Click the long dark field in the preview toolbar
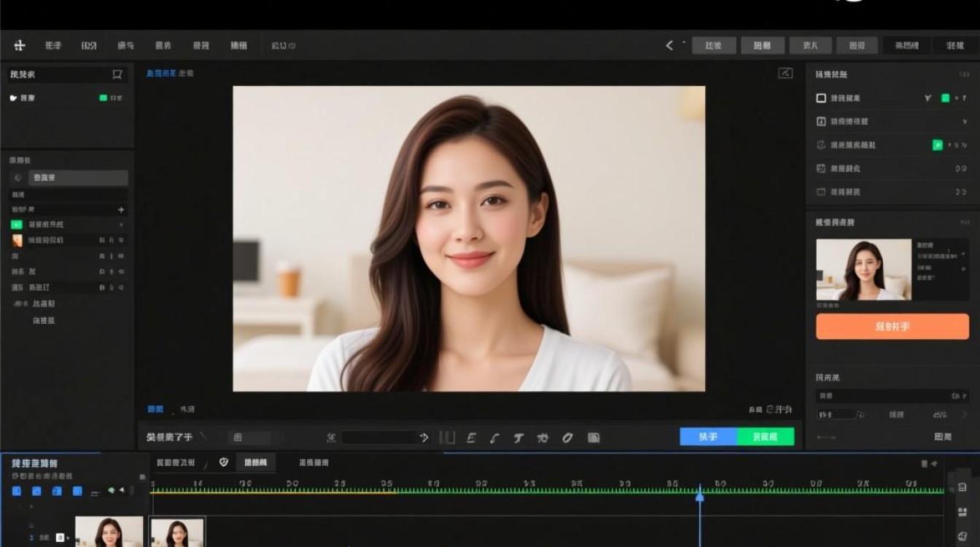980x547 pixels. coord(379,438)
